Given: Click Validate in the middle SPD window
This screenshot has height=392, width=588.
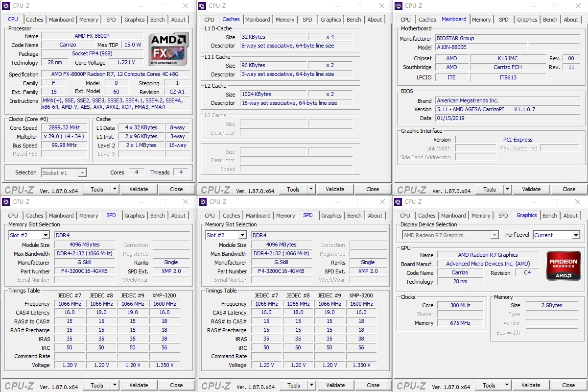Looking at the screenshot, I should [x=335, y=385].
